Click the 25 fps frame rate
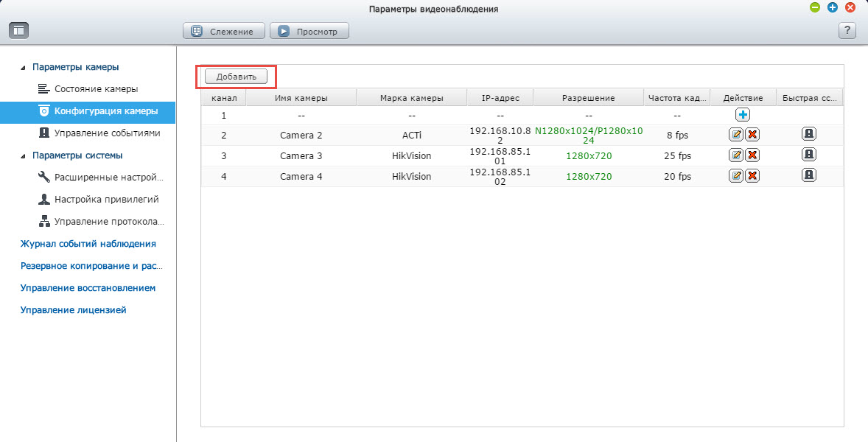This screenshot has width=868, height=442. (x=677, y=156)
